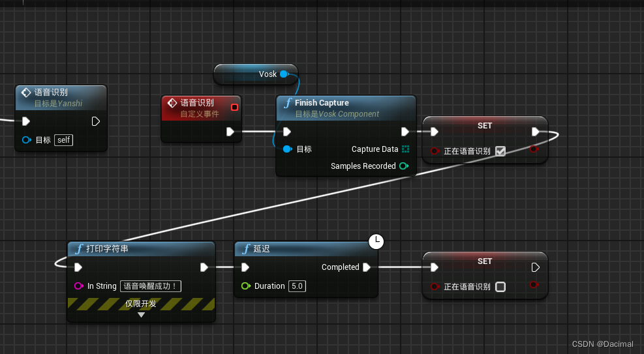Click 目标 pin on 语音识别 Yanshi node
The height and width of the screenshot is (354, 644).
[27, 140]
